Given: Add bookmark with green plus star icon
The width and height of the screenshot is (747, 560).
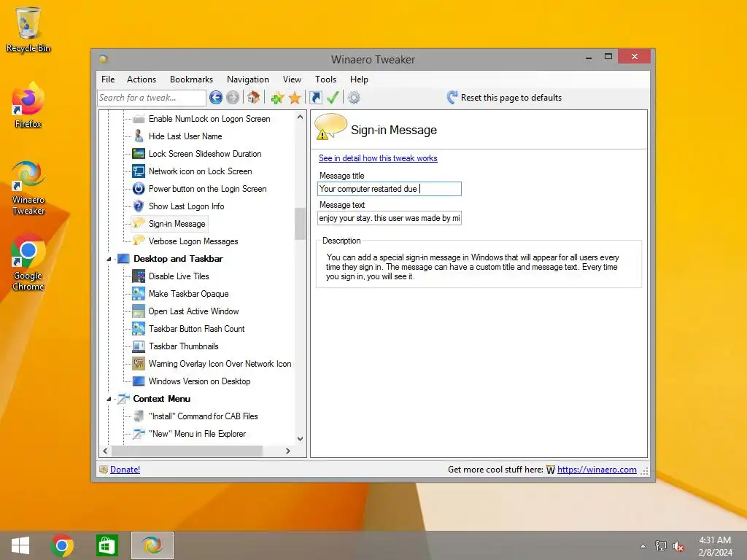Looking at the screenshot, I should [277, 98].
